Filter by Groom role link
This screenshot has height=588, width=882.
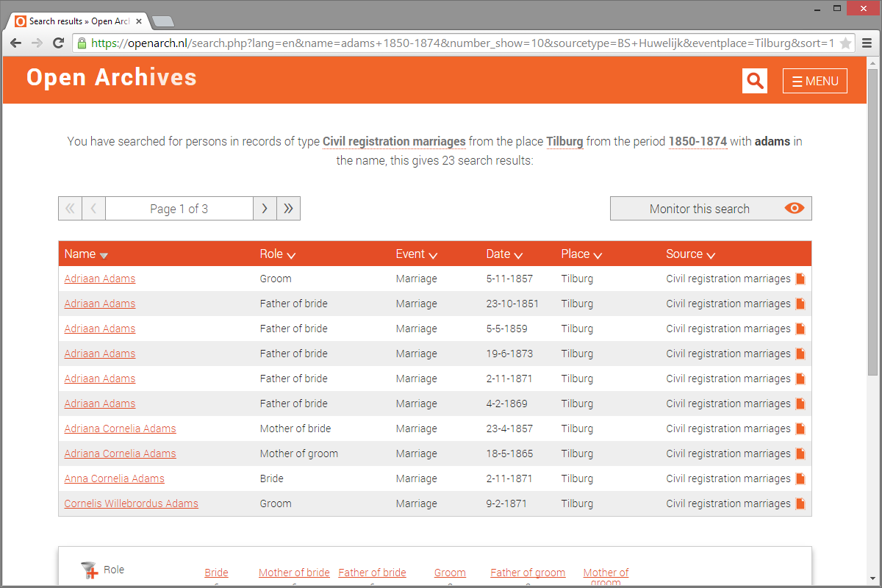(x=450, y=573)
